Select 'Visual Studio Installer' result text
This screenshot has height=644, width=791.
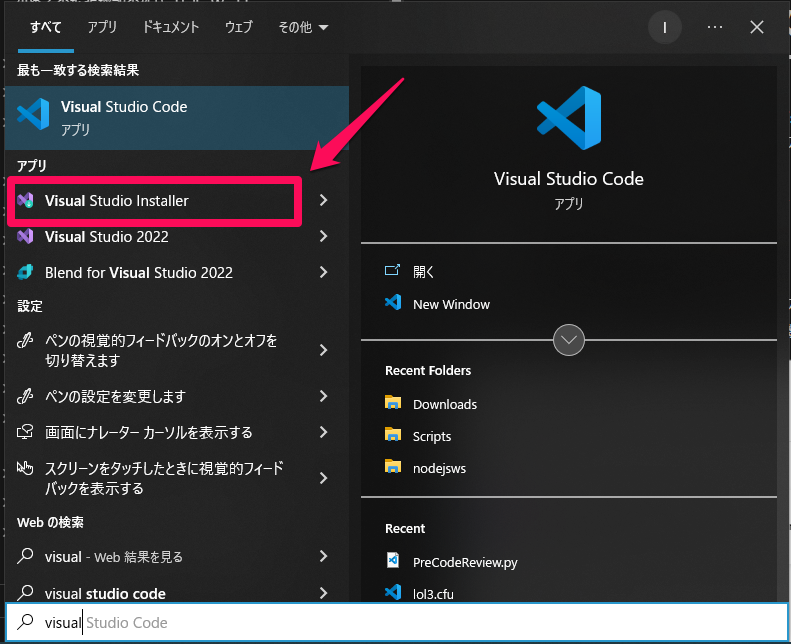(117, 201)
